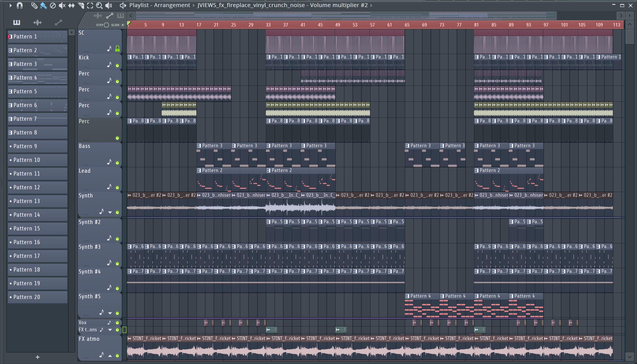Open Bass track options via three dots
The width and height of the screenshot is (637, 364).
click(x=86, y=165)
